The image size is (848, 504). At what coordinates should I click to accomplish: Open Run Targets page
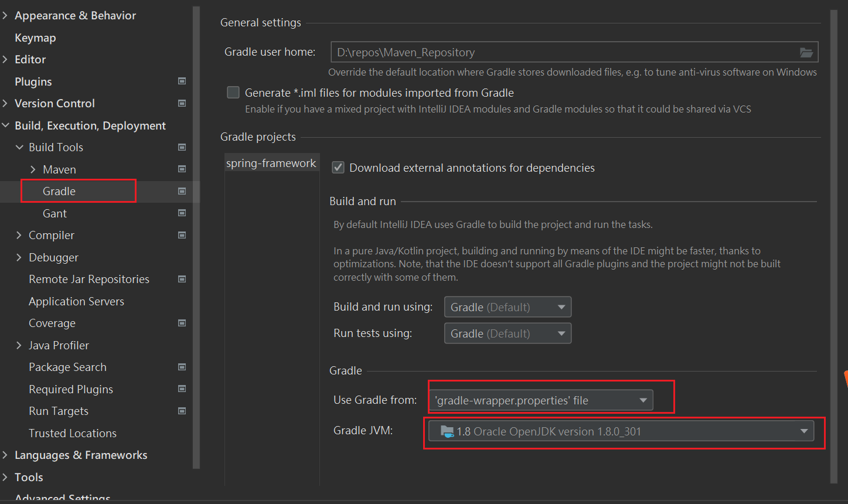pos(59,411)
